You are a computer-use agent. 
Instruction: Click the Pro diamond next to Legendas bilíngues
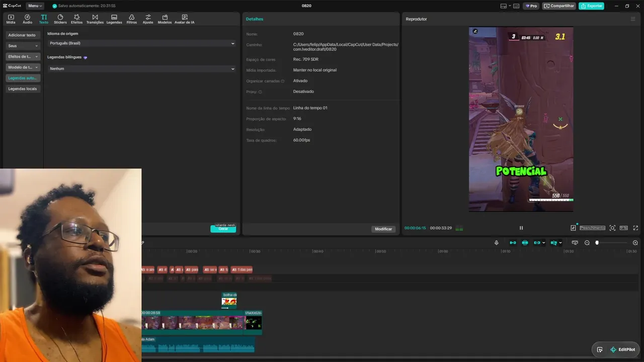[86, 57]
